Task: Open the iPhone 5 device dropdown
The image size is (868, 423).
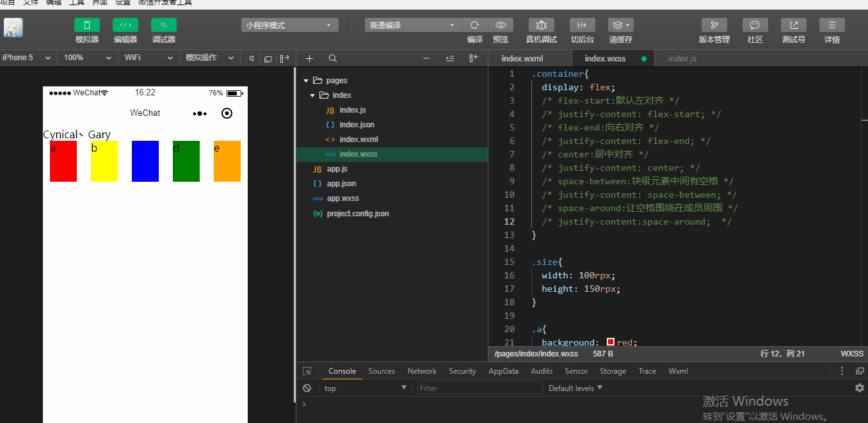Action: pos(27,58)
